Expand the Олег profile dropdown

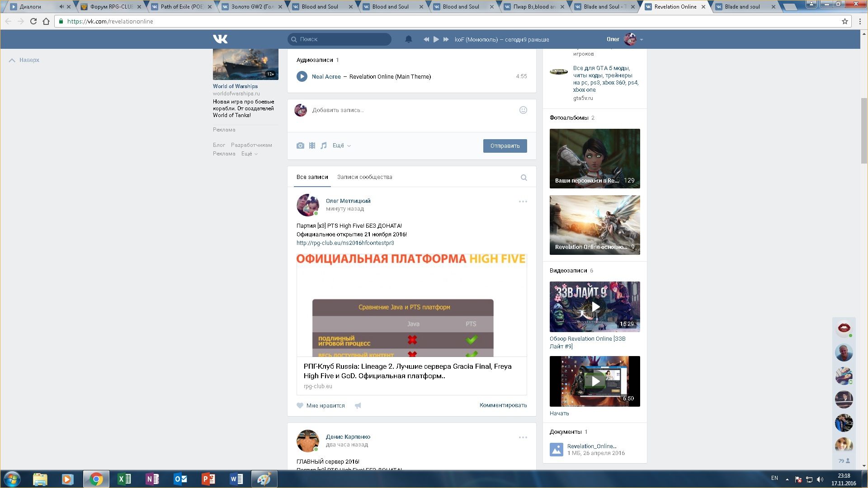click(641, 39)
